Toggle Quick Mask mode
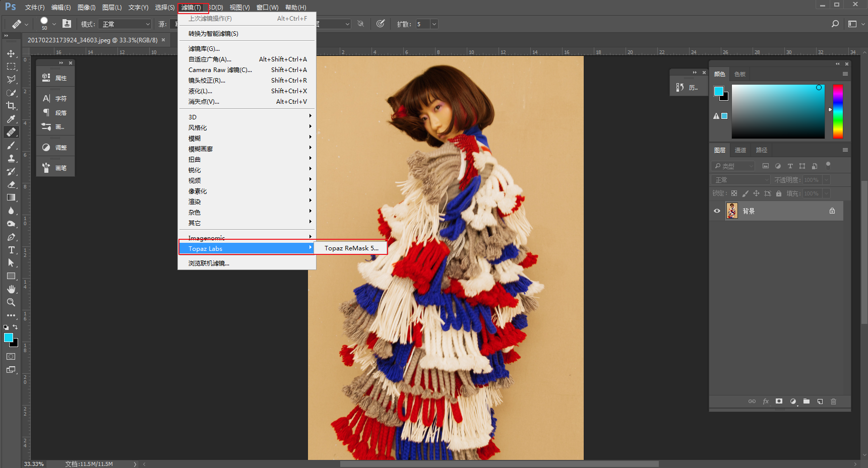 tap(11, 356)
